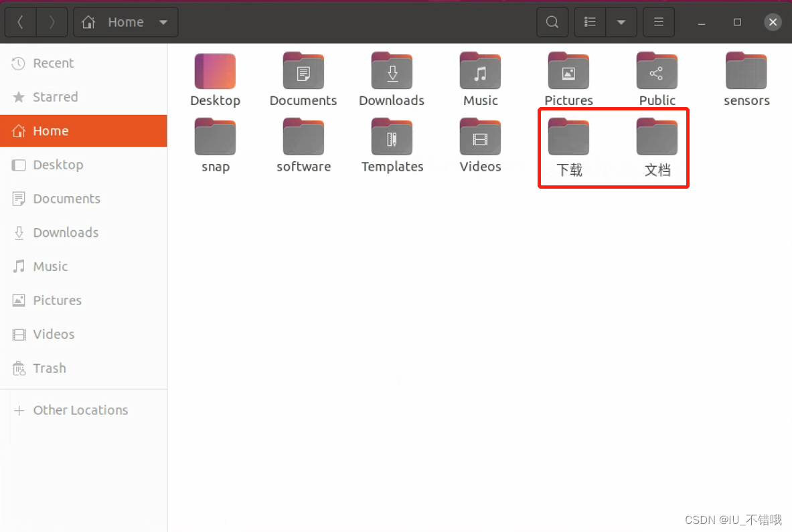Select the Public folder icon
792x532 pixels.
click(x=657, y=71)
